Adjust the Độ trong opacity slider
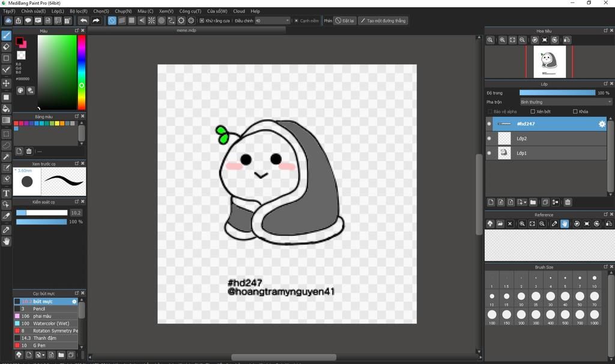 point(557,93)
